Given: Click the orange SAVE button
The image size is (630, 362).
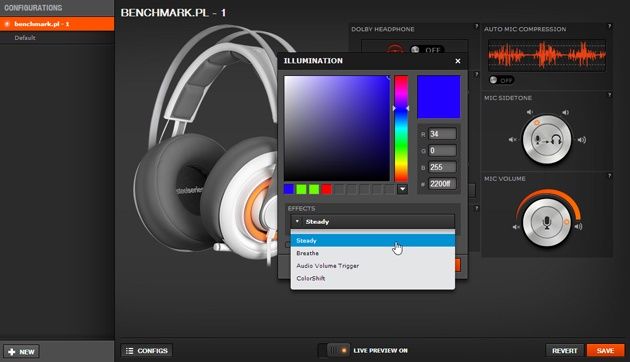Looking at the screenshot, I should 605,351.
